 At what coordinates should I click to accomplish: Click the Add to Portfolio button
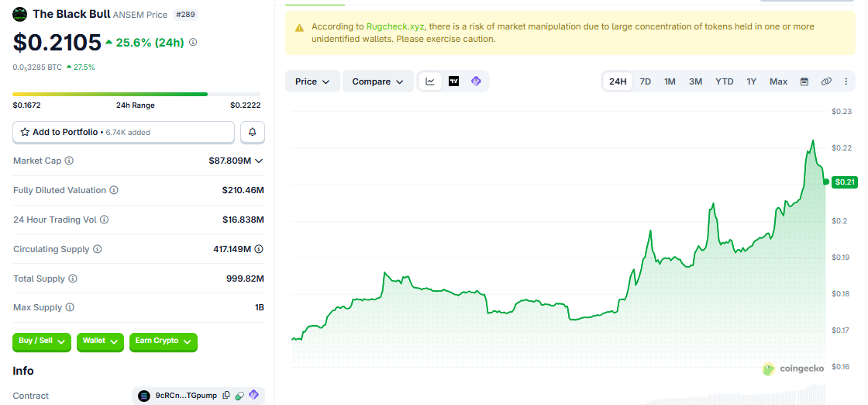point(123,132)
